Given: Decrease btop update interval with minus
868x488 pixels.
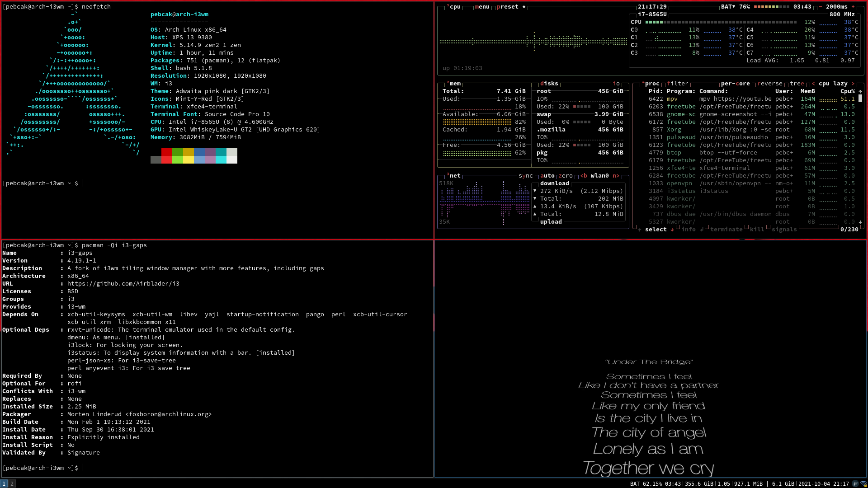Looking at the screenshot, I should pyautogui.click(x=821, y=7).
